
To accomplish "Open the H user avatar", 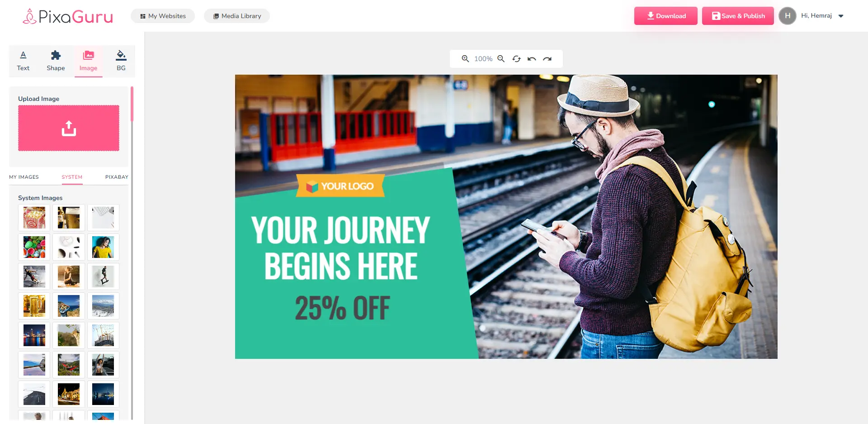I will point(788,16).
